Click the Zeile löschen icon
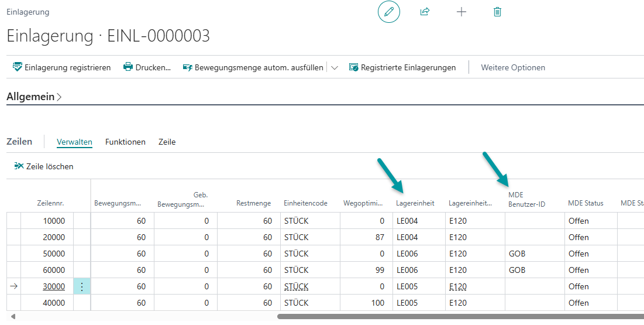The height and width of the screenshot is (325, 644). click(19, 166)
